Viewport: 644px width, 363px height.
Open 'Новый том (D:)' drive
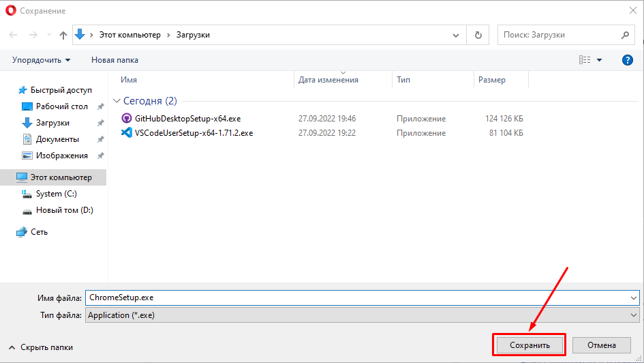click(65, 210)
